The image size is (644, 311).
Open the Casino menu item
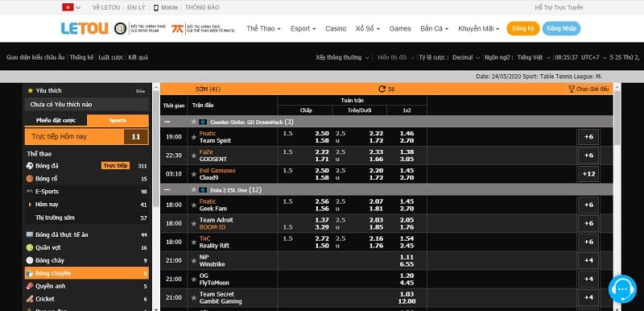pos(336,29)
